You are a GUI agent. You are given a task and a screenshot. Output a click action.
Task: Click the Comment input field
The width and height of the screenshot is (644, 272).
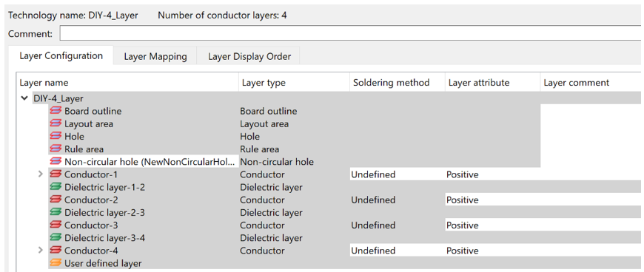pyautogui.click(x=352, y=34)
